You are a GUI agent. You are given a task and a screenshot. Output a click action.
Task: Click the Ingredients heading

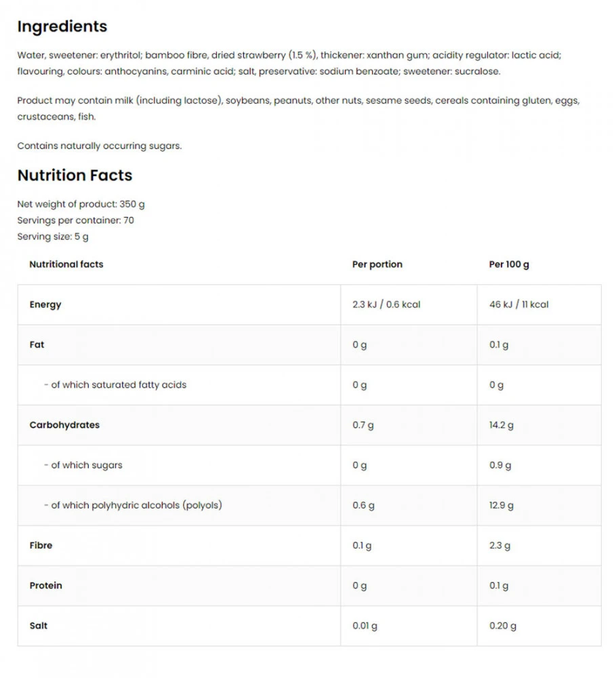click(x=62, y=26)
